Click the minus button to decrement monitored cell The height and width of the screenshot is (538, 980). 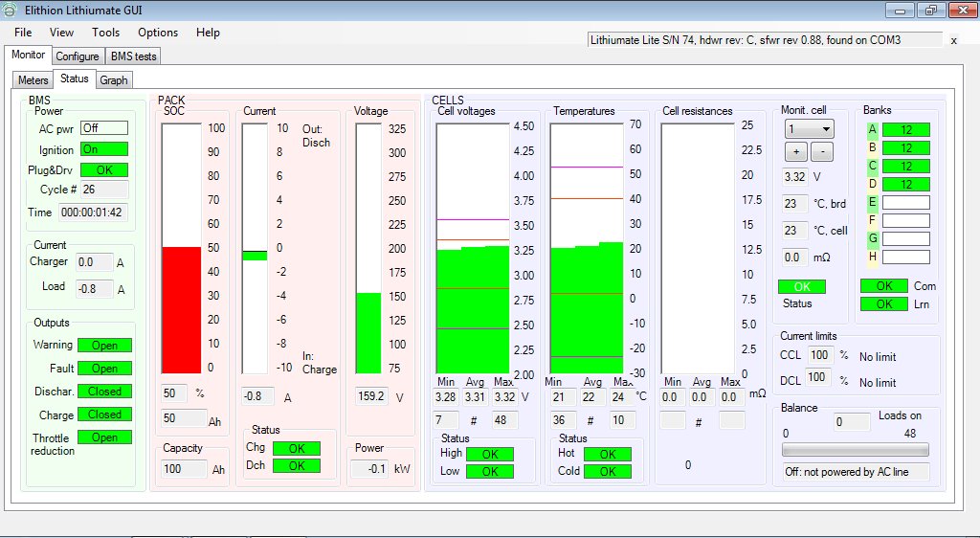pos(822,152)
